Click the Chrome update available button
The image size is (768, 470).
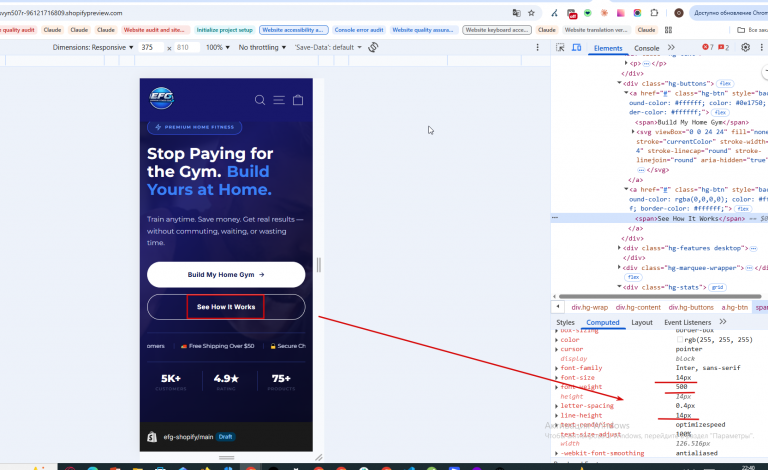pyautogui.click(x=729, y=13)
